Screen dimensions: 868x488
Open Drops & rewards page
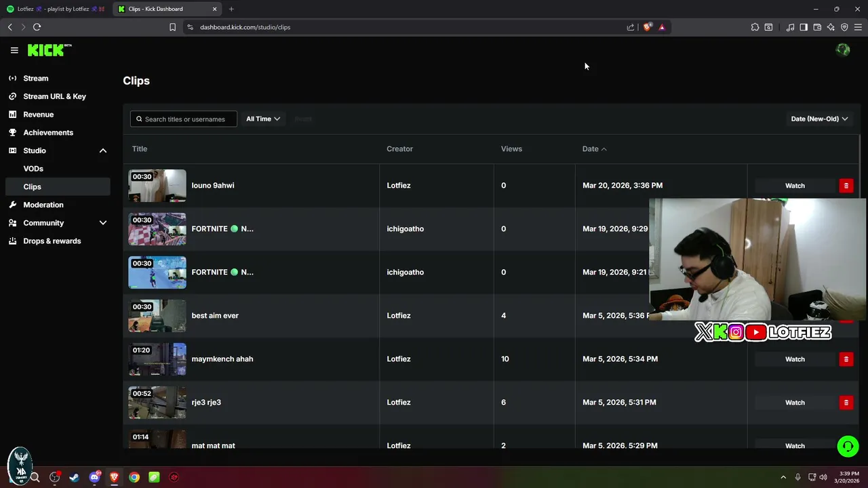pos(52,241)
